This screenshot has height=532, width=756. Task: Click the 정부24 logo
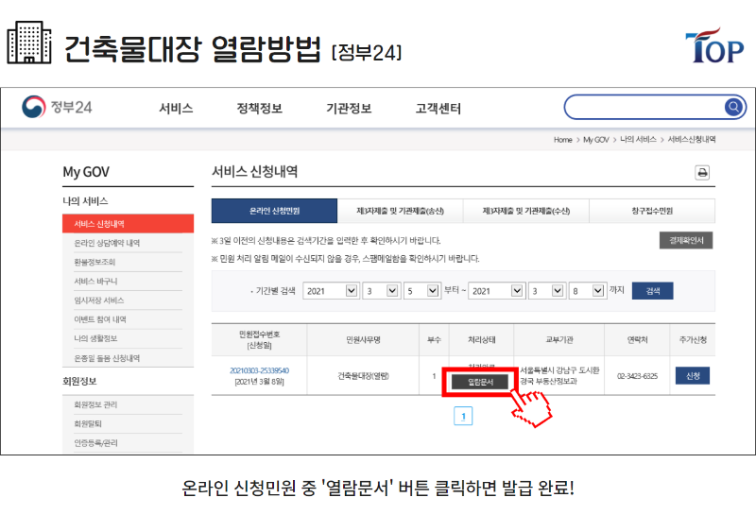coord(57,107)
